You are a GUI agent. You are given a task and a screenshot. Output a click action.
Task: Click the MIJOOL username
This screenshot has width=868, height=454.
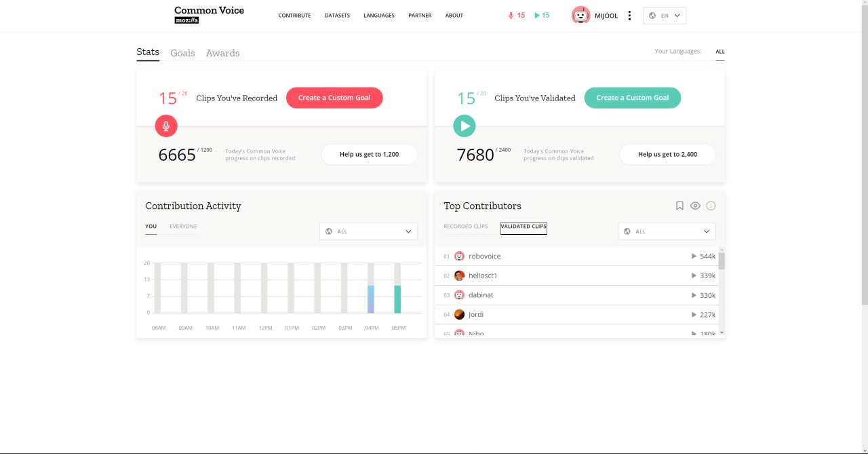tap(606, 16)
